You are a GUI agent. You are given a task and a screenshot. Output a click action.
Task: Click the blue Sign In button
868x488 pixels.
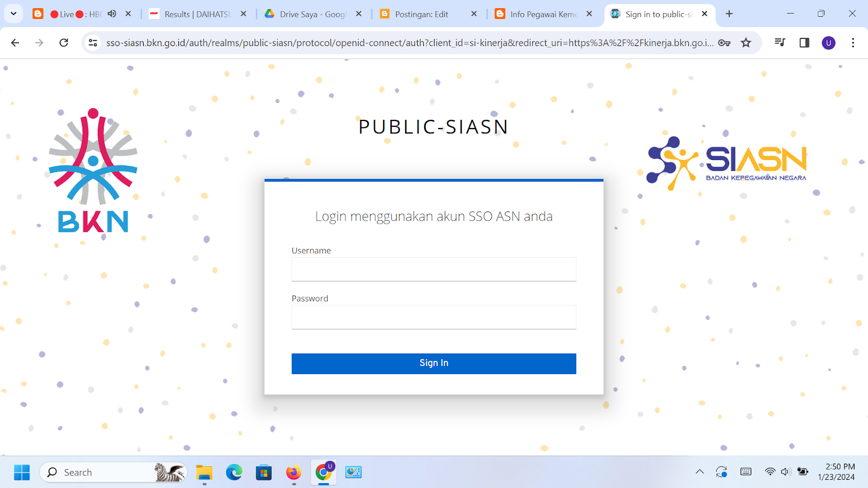coord(433,363)
